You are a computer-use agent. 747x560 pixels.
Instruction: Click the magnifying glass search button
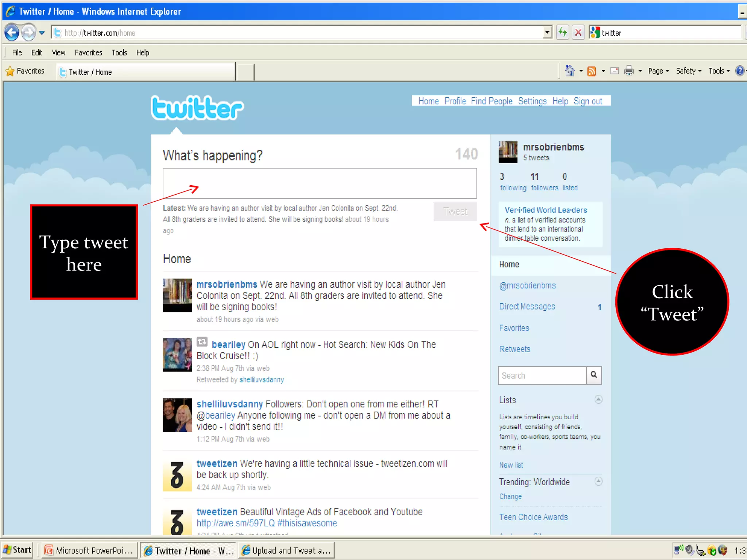tap(594, 376)
